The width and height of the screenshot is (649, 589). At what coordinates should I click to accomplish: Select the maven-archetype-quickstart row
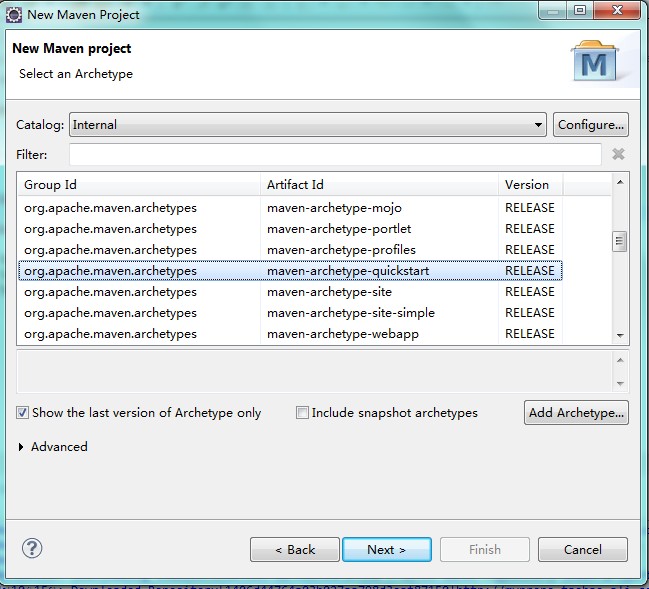click(x=290, y=271)
